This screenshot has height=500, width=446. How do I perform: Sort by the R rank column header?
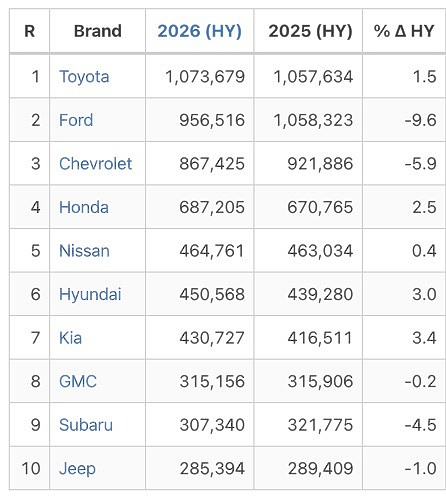coord(30,31)
